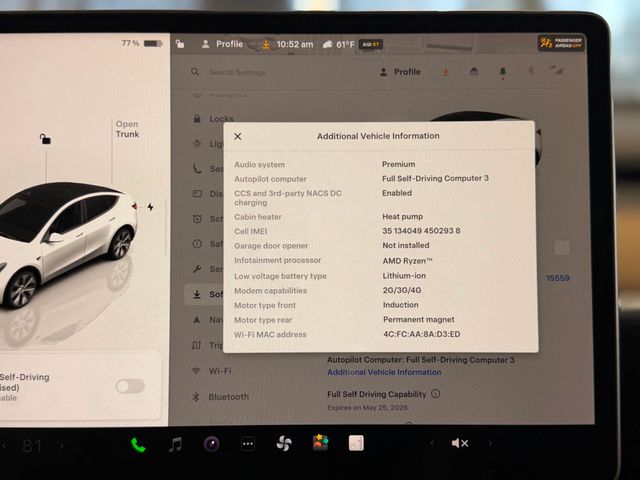Tap the charge port lightning icon
This screenshot has height=480, width=640.
pos(151,207)
